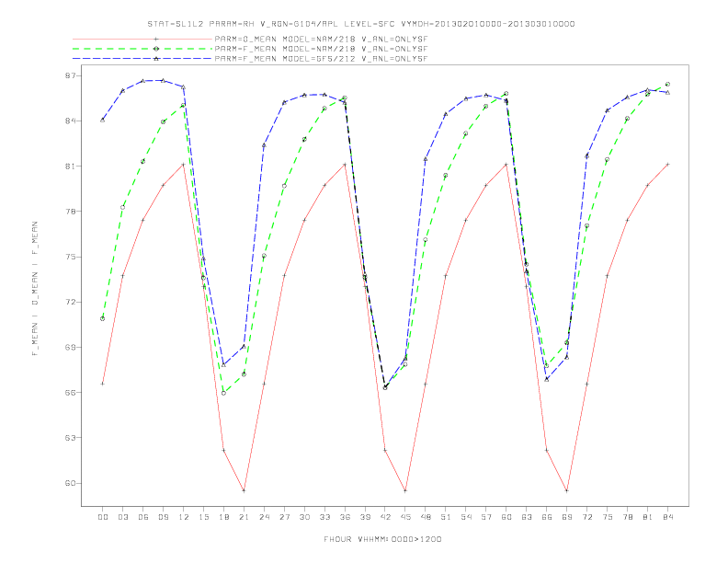Click x-axis forecast hour label 48

click(426, 517)
